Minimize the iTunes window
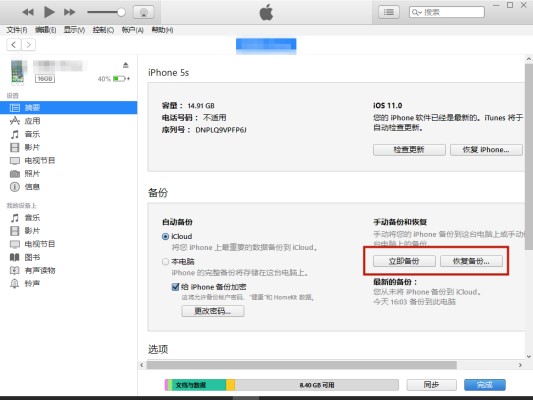The image size is (533, 400). (496, 5)
